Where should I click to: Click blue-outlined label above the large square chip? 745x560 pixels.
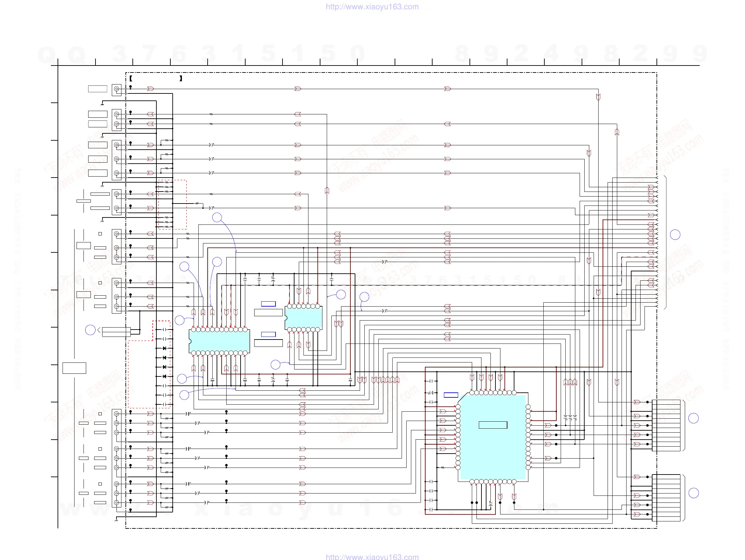451,395
